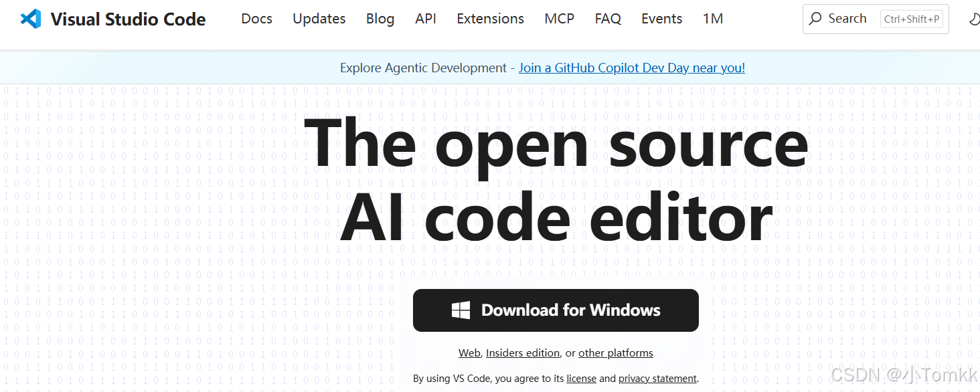Click the 'AI code editor' headline
This screenshot has width=980, height=392.
point(556,217)
